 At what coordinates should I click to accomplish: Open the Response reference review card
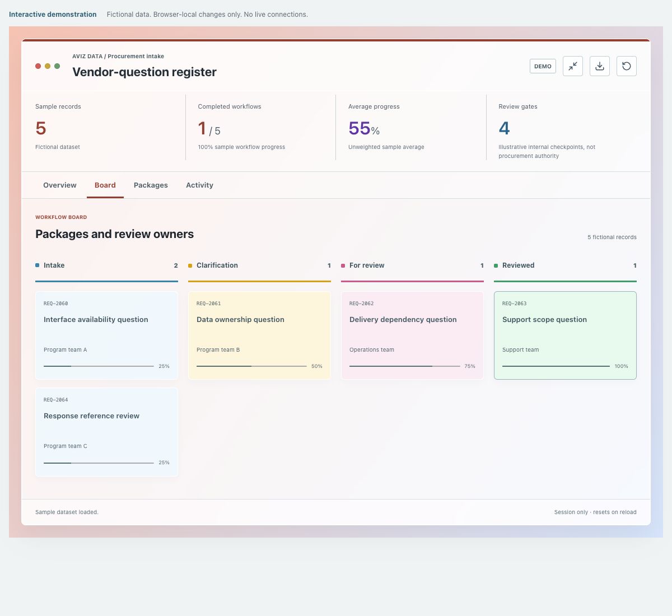pyautogui.click(x=106, y=432)
